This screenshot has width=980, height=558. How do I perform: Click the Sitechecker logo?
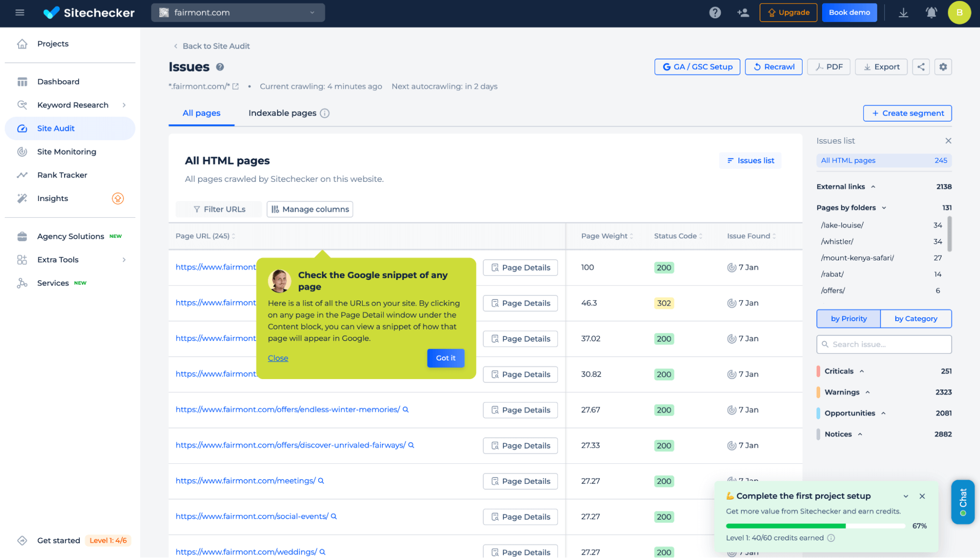click(x=89, y=13)
